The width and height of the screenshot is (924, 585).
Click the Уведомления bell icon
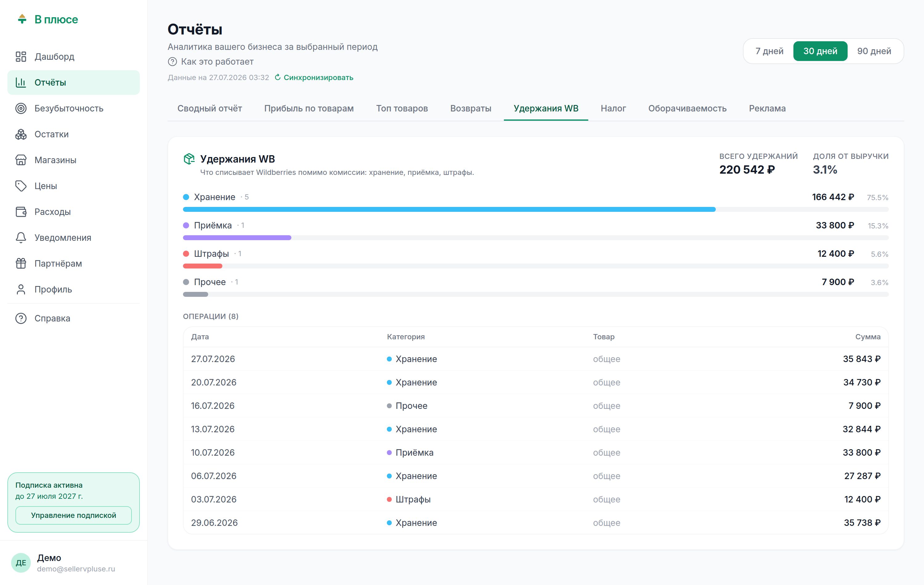point(21,237)
